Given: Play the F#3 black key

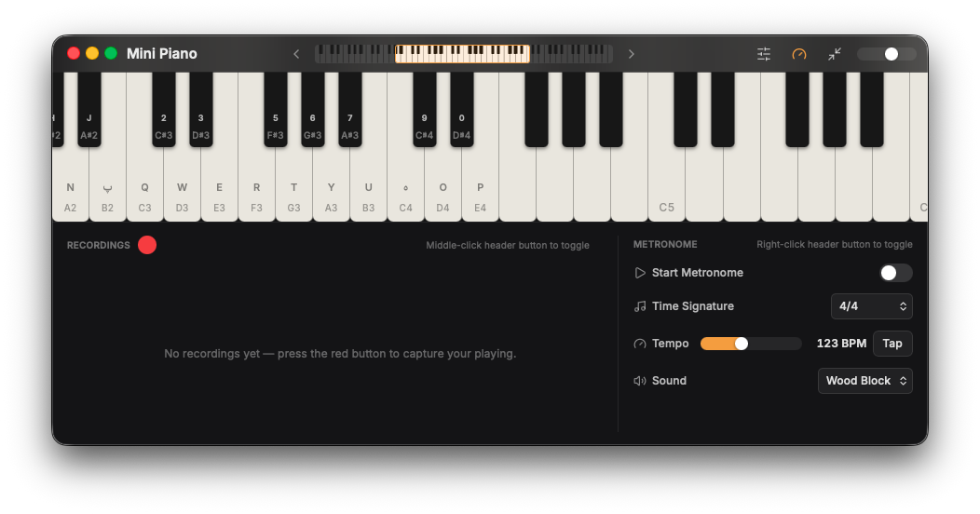Looking at the screenshot, I should 275,109.
